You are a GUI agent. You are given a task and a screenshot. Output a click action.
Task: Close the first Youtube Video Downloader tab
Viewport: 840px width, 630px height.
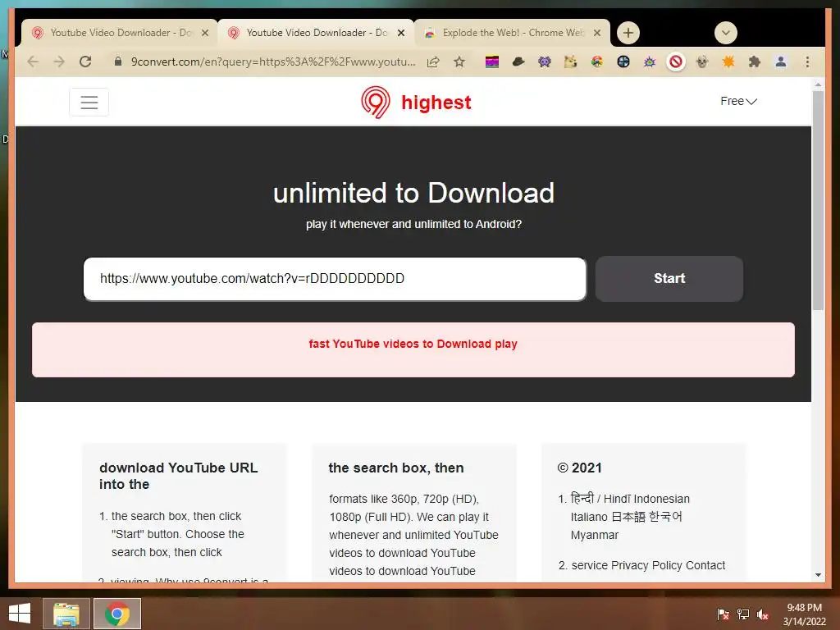point(204,33)
